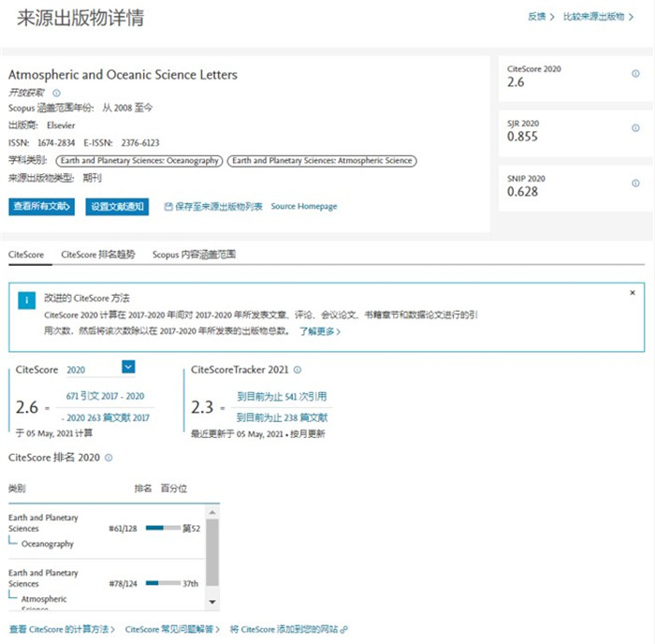Close the 改进的 CiteScore 方法 notice
Image resolution: width=655 pixels, height=644 pixels.
click(x=633, y=293)
